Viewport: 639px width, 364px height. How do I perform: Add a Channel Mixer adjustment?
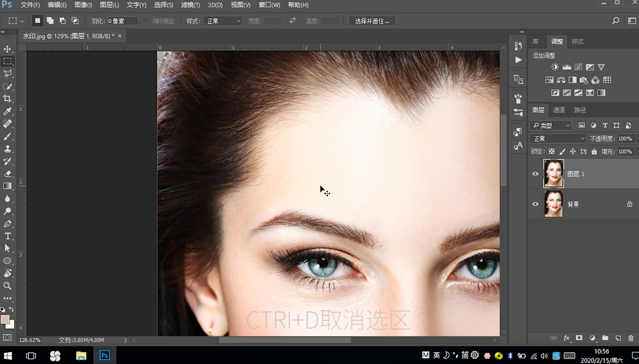pyautogui.click(x=595, y=80)
